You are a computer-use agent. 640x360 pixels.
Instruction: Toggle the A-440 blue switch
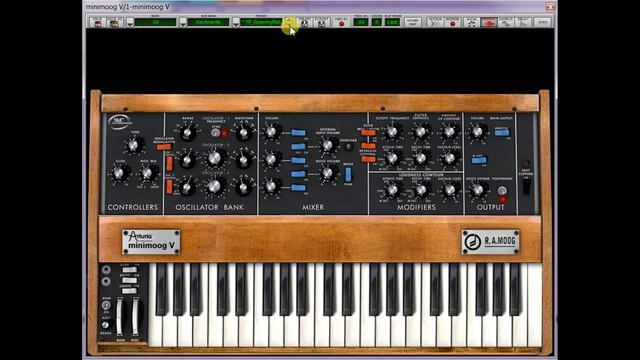click(478, 160)
